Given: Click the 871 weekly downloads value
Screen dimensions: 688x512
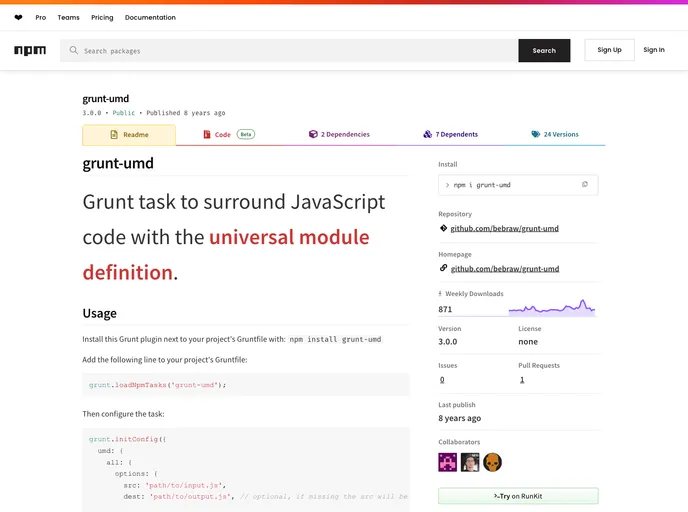Looking at the screenshot, I should pos(445,309).
